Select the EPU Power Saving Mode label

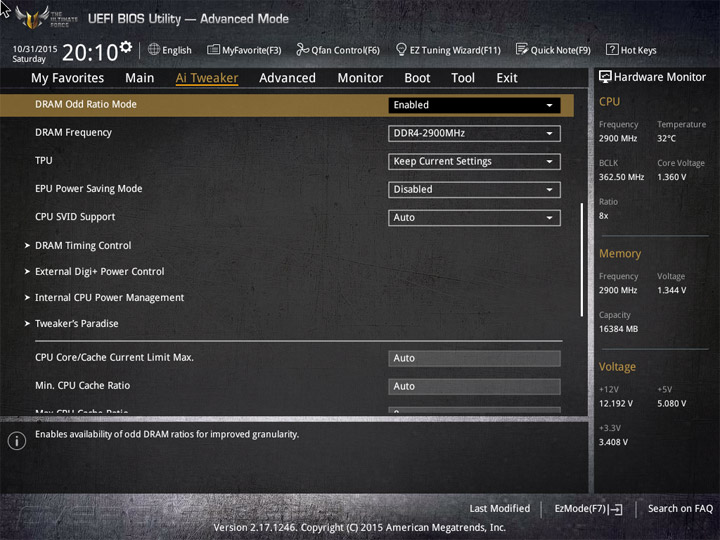pyautogui.click(x=89, y=189)
